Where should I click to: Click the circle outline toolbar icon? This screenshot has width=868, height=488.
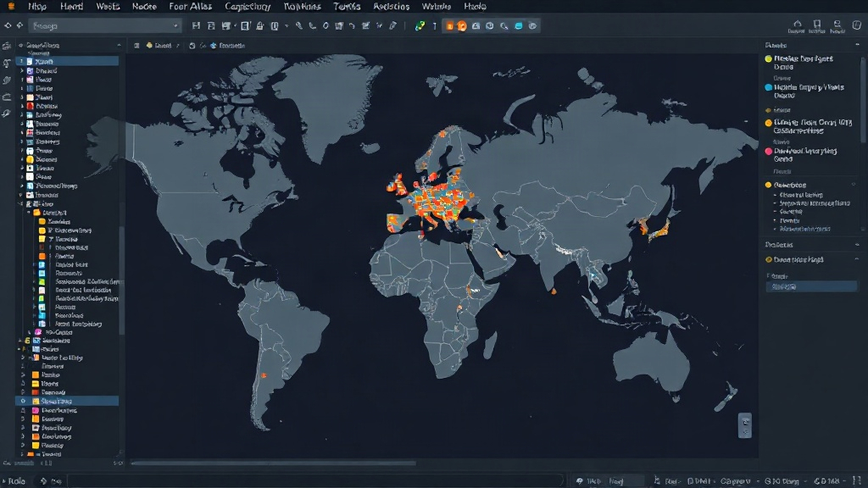pyautogui.click(x=325, y=26)
